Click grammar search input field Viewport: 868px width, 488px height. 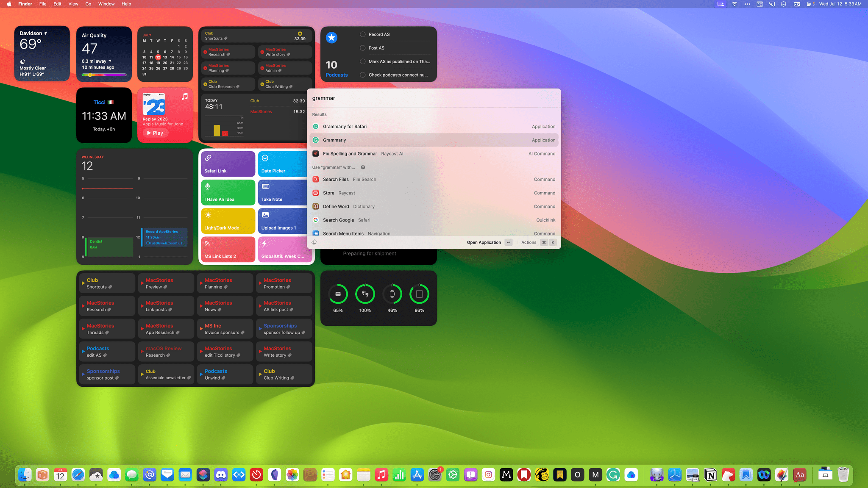[x=434, y=98]
